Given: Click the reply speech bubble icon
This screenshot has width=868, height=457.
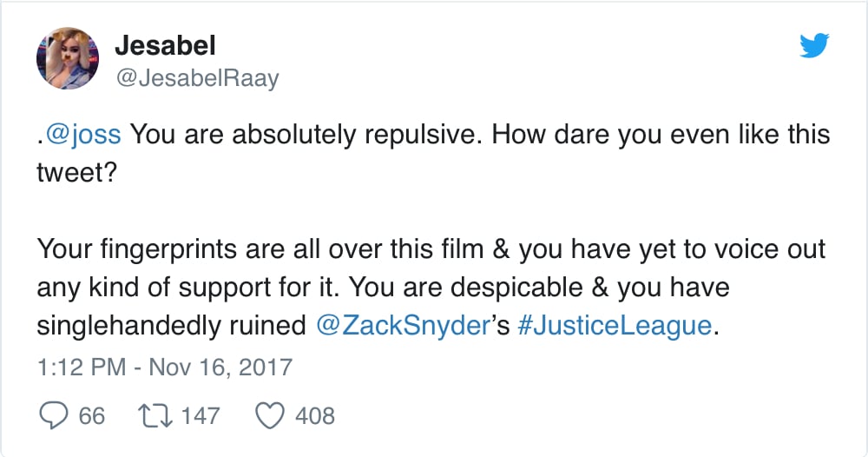Looking at the screenshot, I should click(x=54, y=415).
